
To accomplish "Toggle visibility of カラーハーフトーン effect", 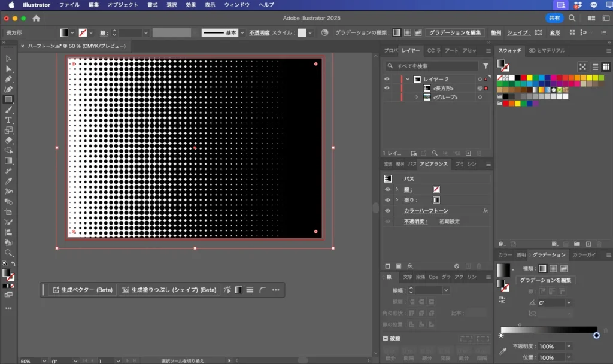I will [387, 211].
